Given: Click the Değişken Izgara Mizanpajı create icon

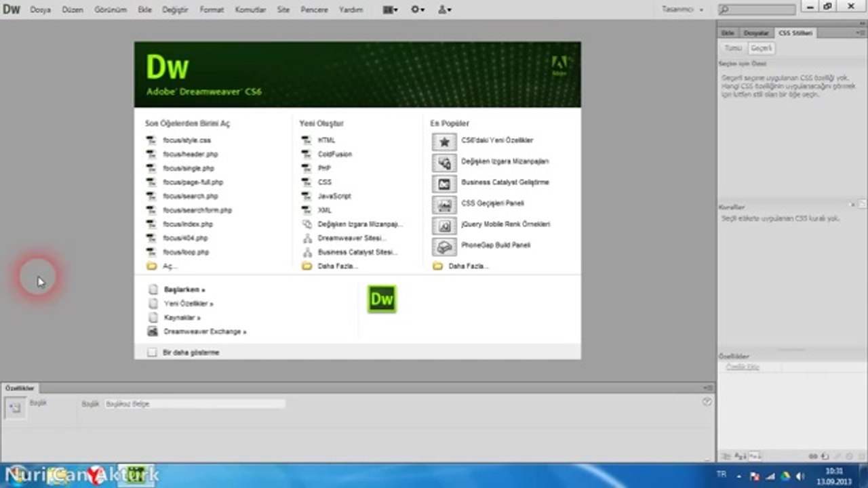Looking at the screenshot, I should pos(306,224).
